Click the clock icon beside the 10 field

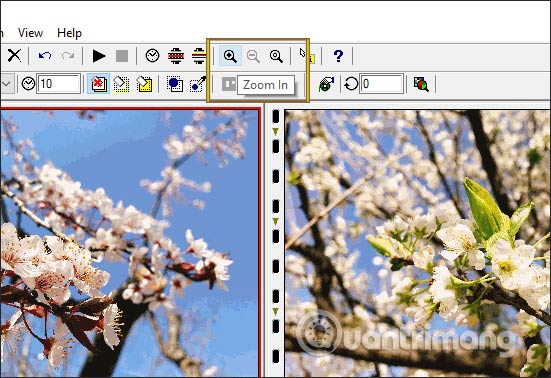(x=28, y=84)
